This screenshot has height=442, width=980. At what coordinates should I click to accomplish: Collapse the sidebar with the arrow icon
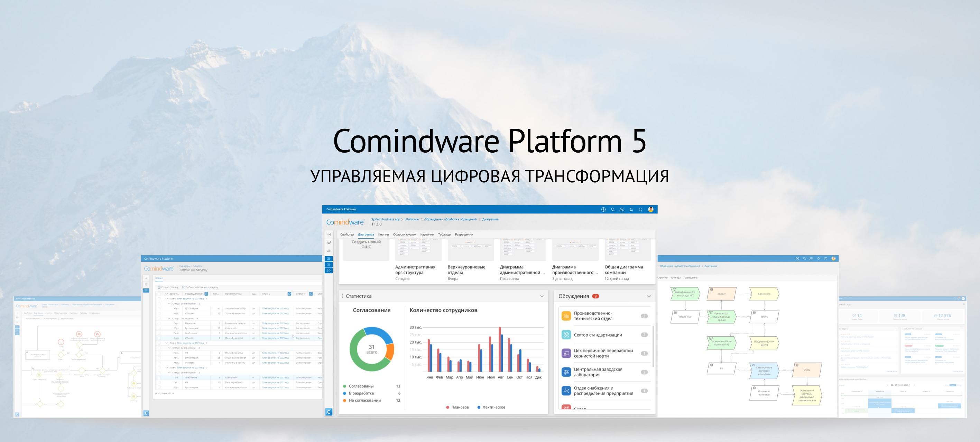click(x=329, y=234)
